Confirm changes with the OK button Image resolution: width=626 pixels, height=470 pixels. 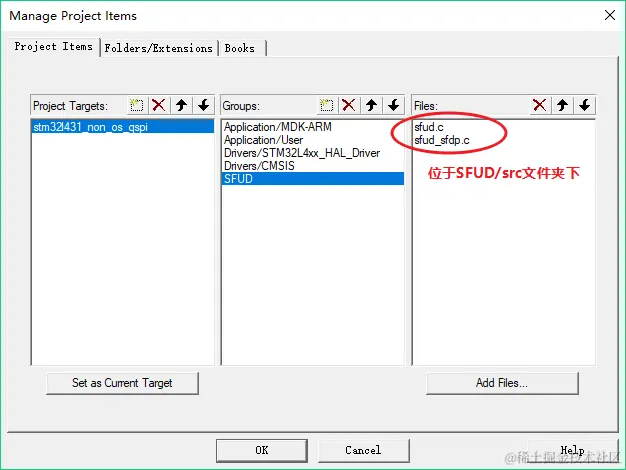click(262, 450)
